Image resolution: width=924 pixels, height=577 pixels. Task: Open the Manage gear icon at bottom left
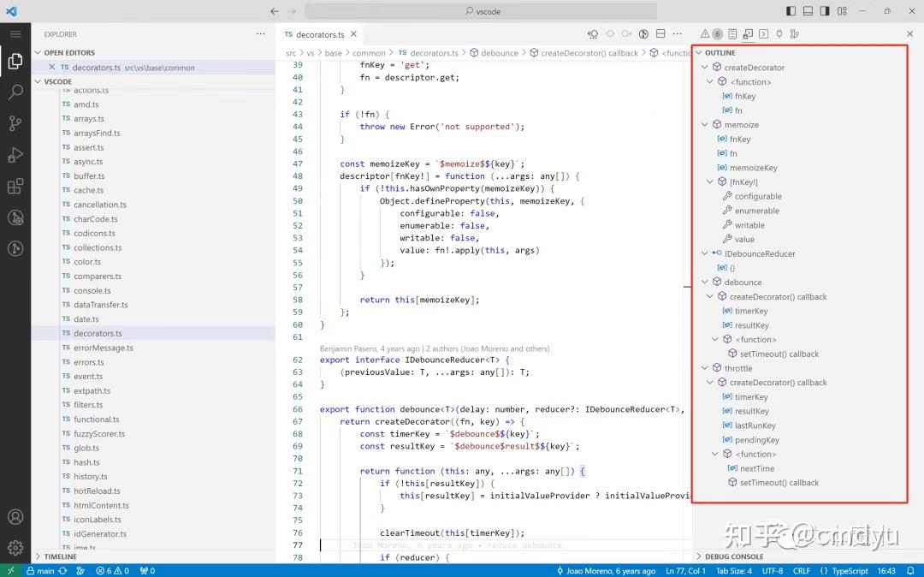(x=14, y=546)
